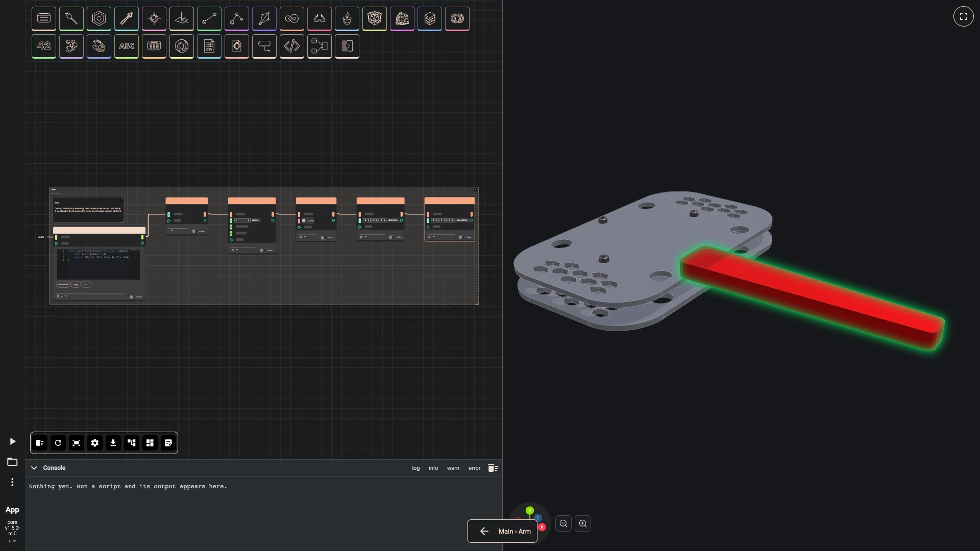Image resolution: width=980 pixels, height=551 pixels.
Task: Filter console by info
Action: point(433,468)
